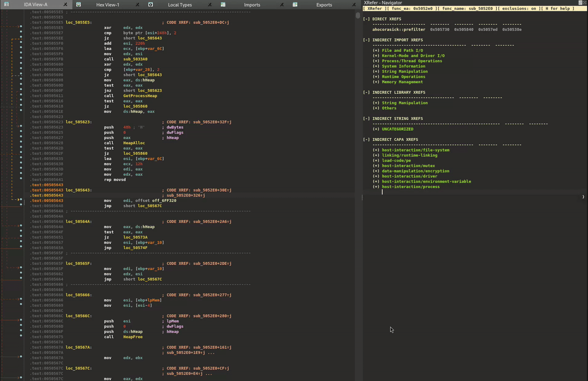Click the off_6FF320 offset reference
Viewport: 588px width, 381px height.
pos(164,200)
